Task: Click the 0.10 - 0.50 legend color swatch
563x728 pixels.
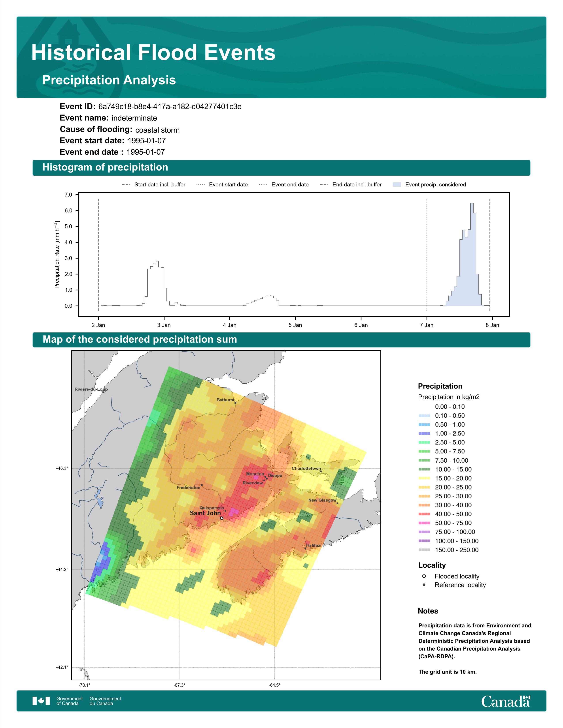Action: point(424,416)
